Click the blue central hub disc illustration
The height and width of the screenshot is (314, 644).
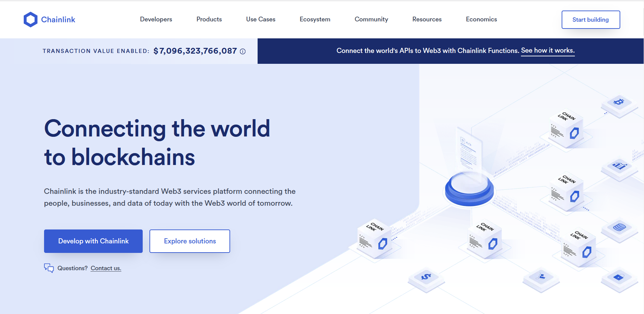point(469,189)
